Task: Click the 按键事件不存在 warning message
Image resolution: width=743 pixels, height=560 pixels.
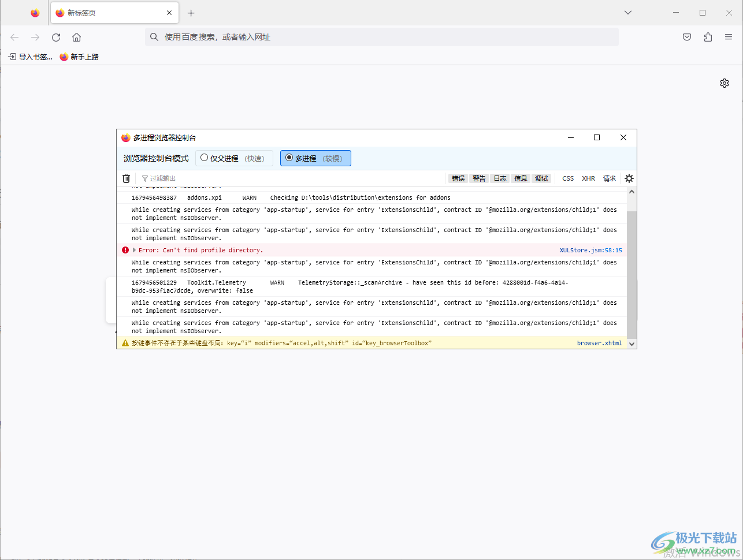Action: (x=281, y=343)
